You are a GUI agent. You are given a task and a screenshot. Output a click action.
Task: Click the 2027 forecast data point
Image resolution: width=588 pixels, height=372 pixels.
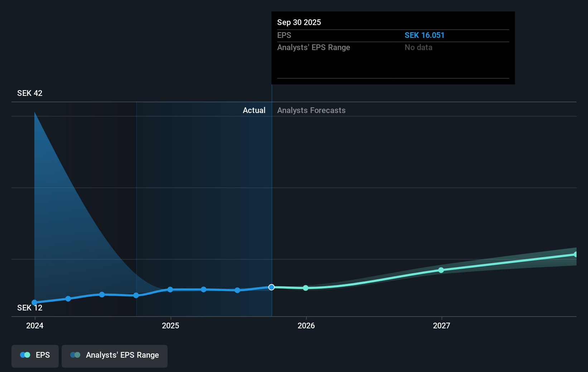click(441, 270)
